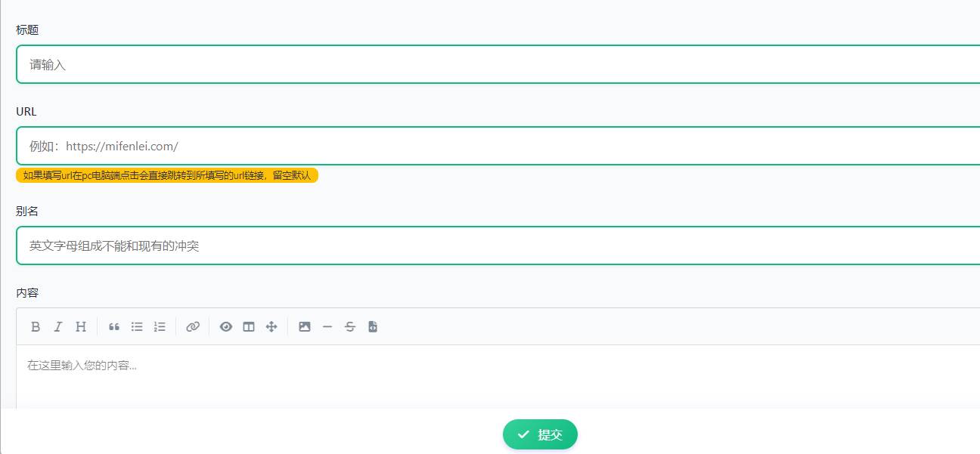This screenshot has height=454, width=980.
Task: Click the 提交 submit button
Action: click(540, 434)
